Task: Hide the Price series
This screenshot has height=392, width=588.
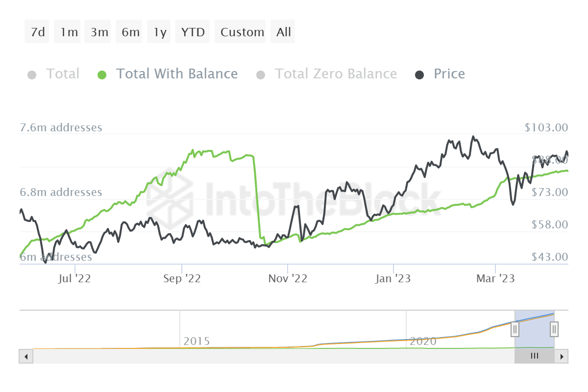Action: [449, 74]
